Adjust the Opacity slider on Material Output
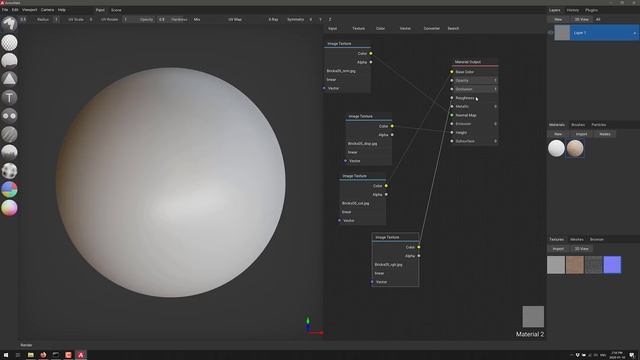The image size is (640, 360). pyautogui.click(x=476, y=80)
